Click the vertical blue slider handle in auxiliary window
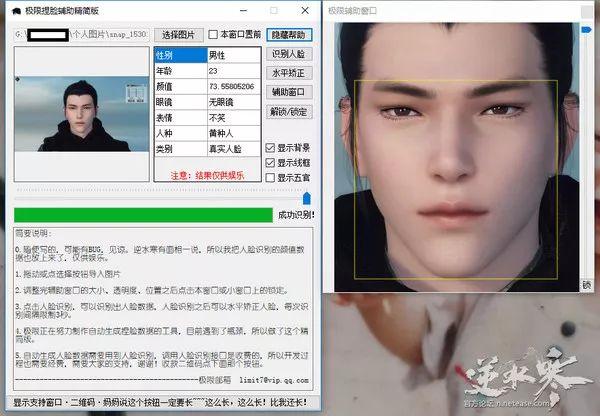 point(586,29)
